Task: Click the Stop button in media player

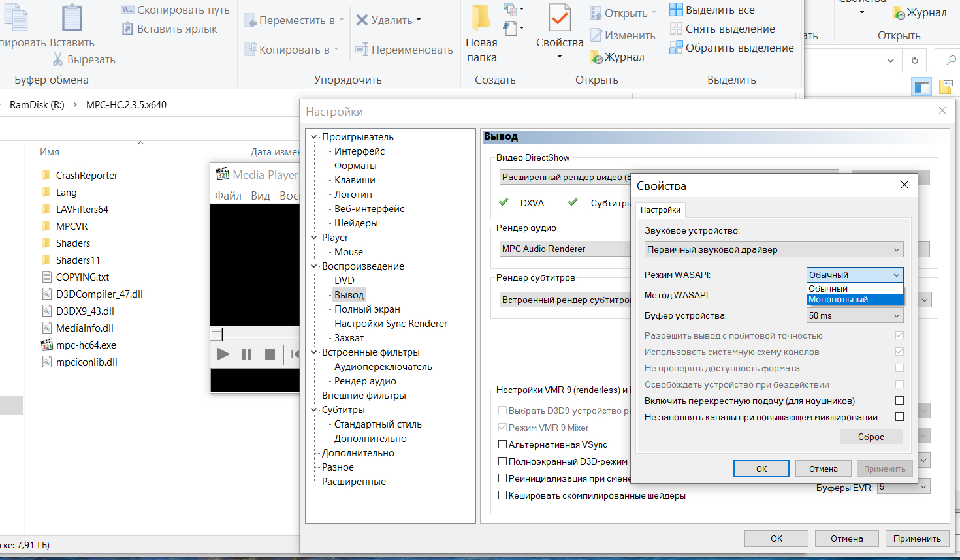Action: (x=270, y=354)
